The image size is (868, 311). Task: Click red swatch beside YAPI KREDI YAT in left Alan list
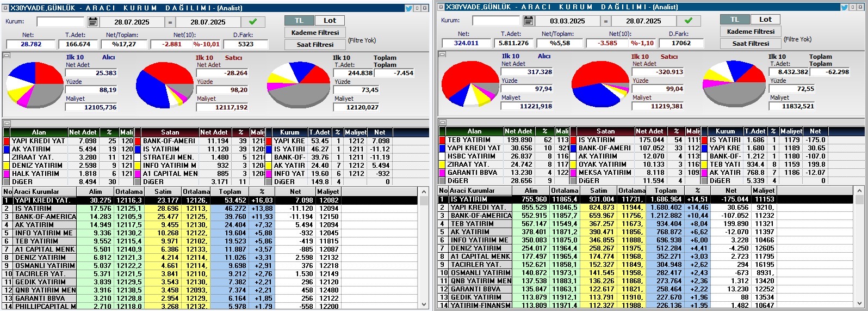tap(7, 141)
